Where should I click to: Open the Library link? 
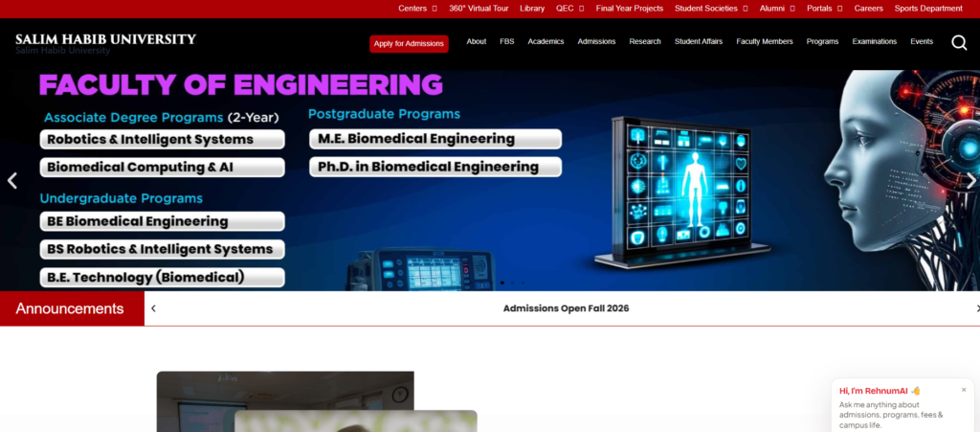point(532,9)
